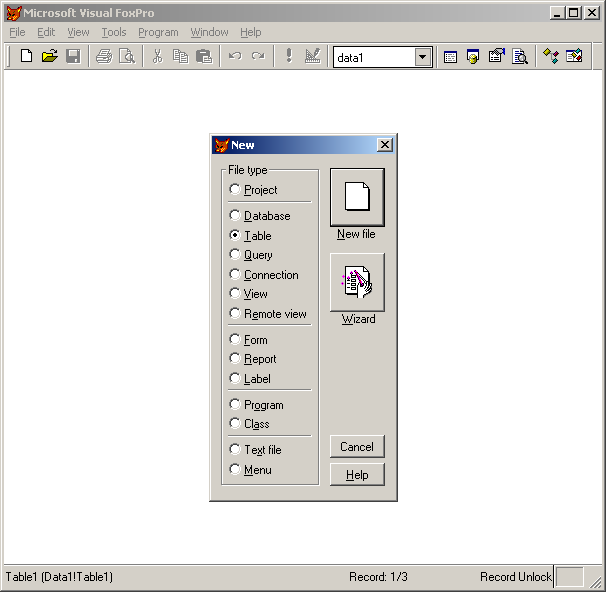Click the Record Unlock status text
This screenshot has width=606, height=592.
[516, 577]
